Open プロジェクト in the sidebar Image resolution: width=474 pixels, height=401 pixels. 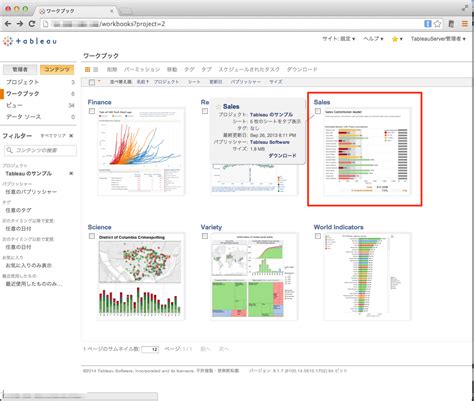[x=23, y=82]
